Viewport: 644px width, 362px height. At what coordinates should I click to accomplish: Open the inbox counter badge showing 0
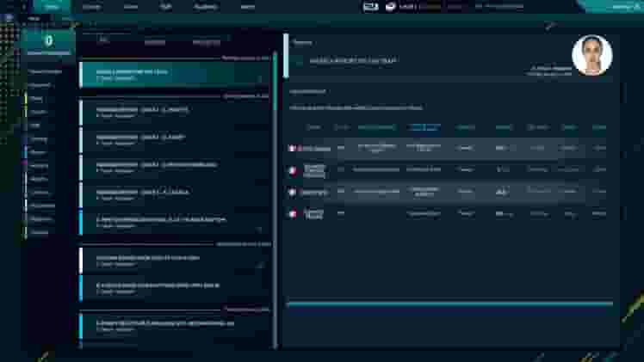coord(48,43)
